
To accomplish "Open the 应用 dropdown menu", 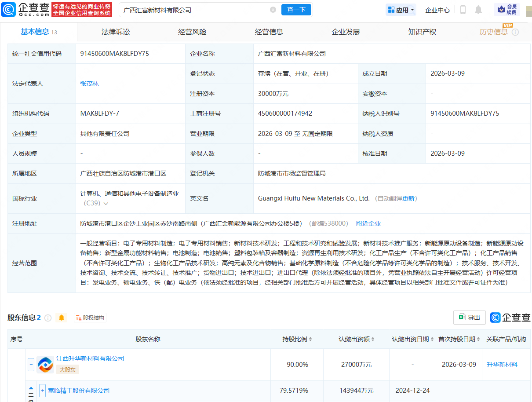I will click(401, 9).
